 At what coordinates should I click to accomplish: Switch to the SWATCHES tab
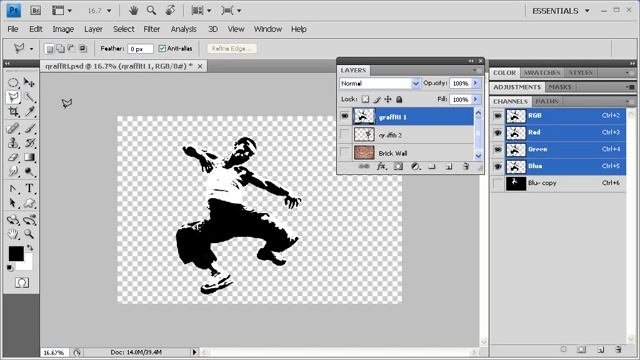(x=542, y=73)
